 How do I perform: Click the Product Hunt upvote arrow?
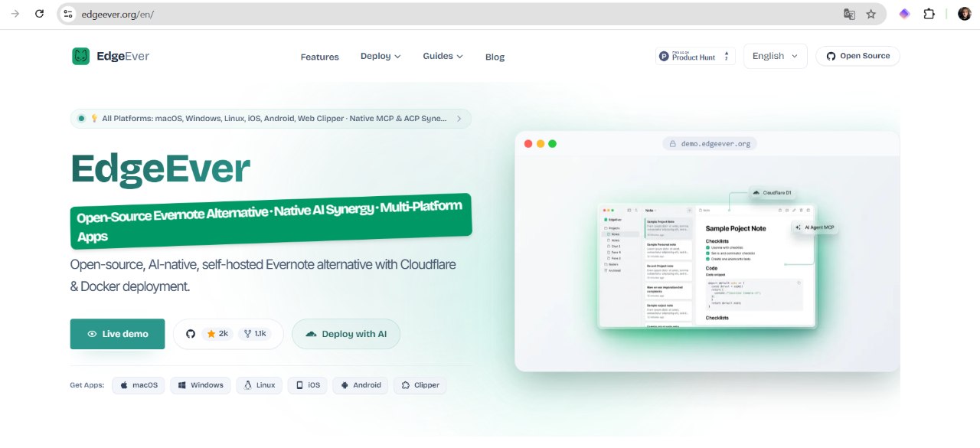click(x=727, y=56)
